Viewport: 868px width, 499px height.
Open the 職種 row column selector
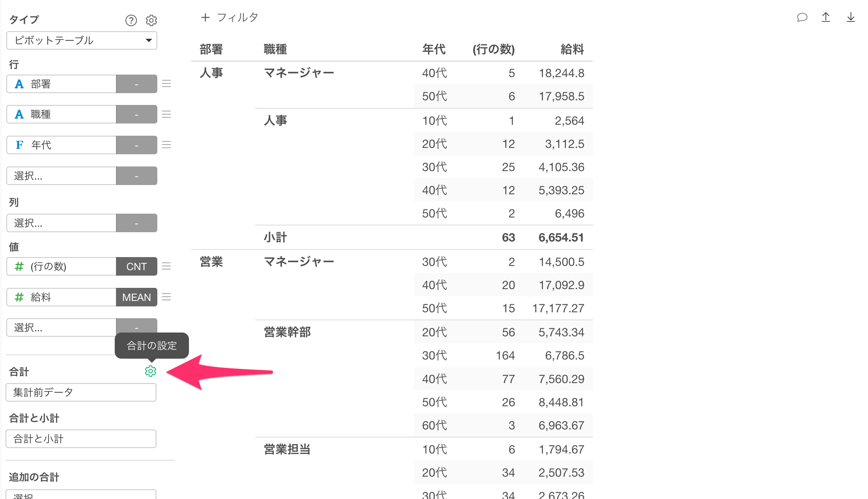click(x=62, y=114)
